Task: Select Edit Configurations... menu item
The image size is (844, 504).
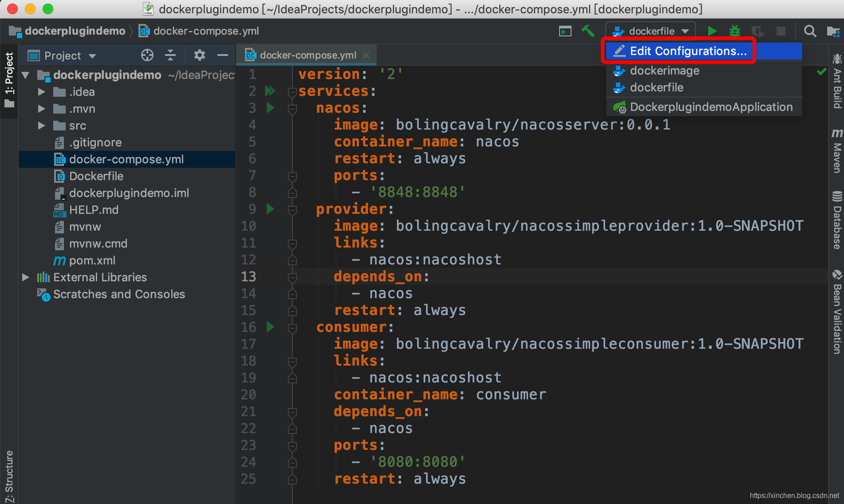Action: pyautogui.click(x=688, y=51)
